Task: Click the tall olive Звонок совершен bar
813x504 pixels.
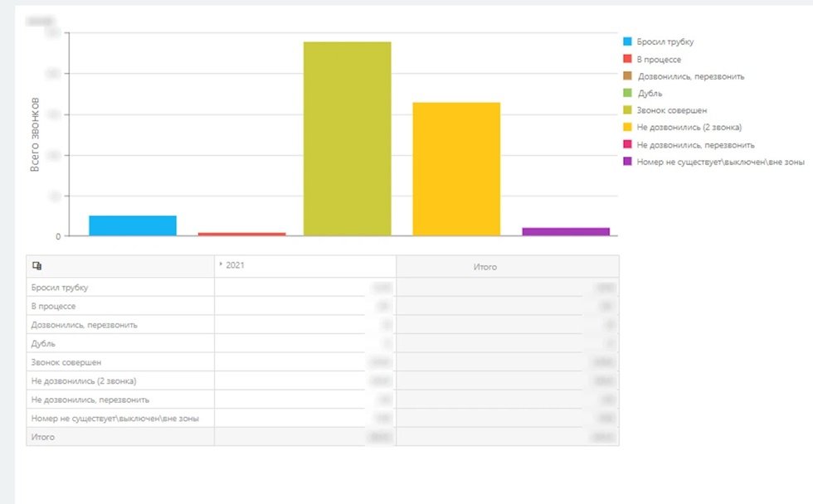Action: (x=348, y=138)
